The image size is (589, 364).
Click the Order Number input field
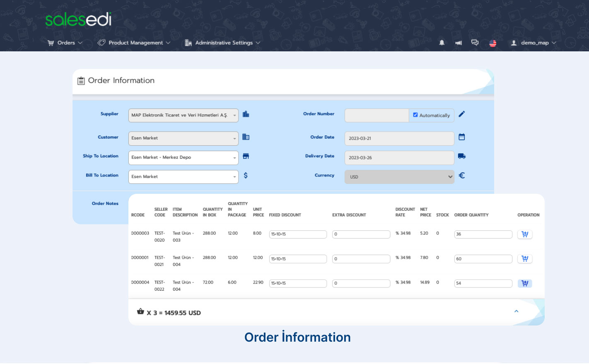[x=377, y=115]
